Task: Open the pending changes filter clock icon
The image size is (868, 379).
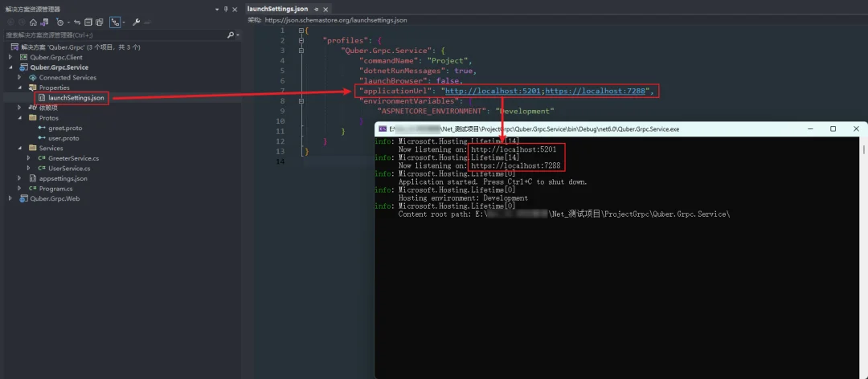Action: (x=59, y=22)
